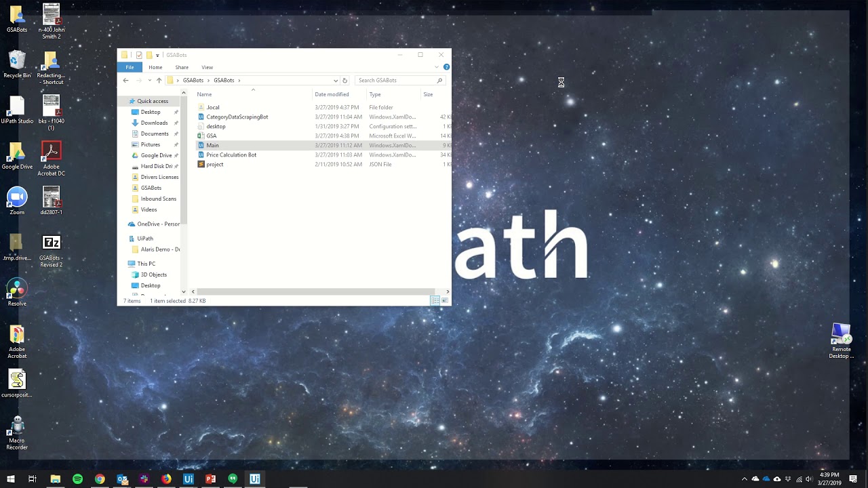Select This PC in navigation pane
868x488 pixels.
pos(146,264)
